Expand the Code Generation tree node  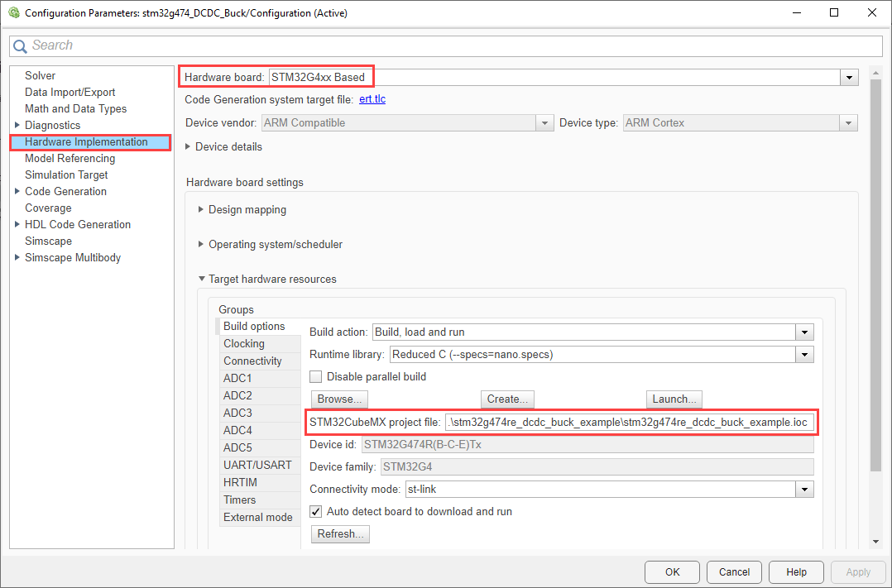17,192
